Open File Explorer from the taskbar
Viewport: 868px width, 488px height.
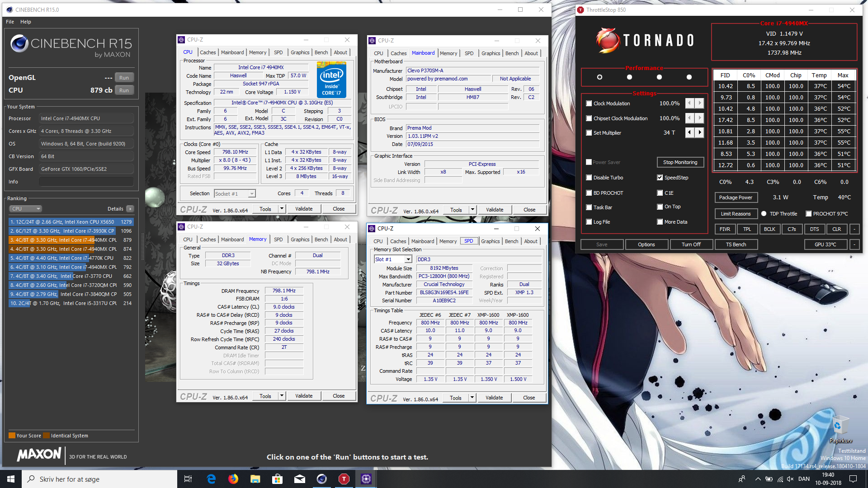coord(255,479)
